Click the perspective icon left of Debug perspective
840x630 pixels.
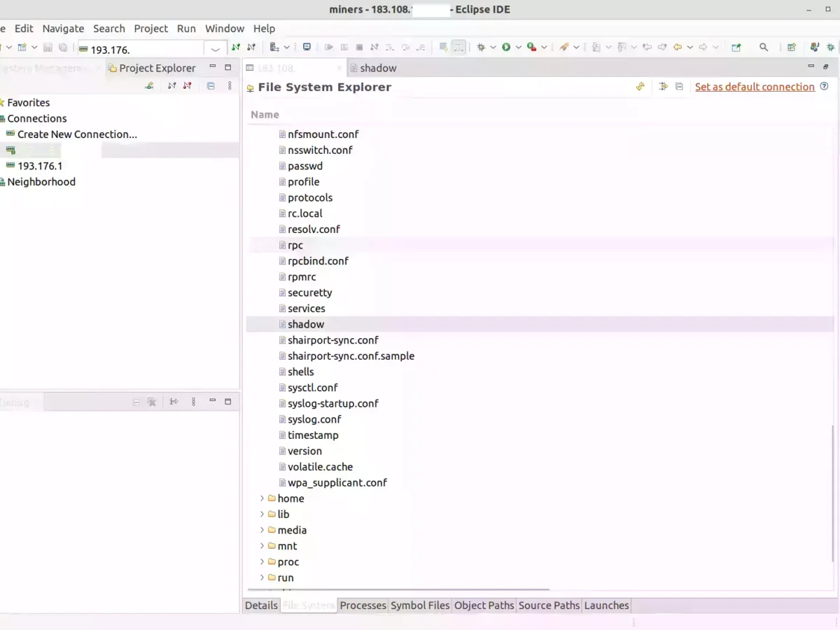[x=815, y=48]
